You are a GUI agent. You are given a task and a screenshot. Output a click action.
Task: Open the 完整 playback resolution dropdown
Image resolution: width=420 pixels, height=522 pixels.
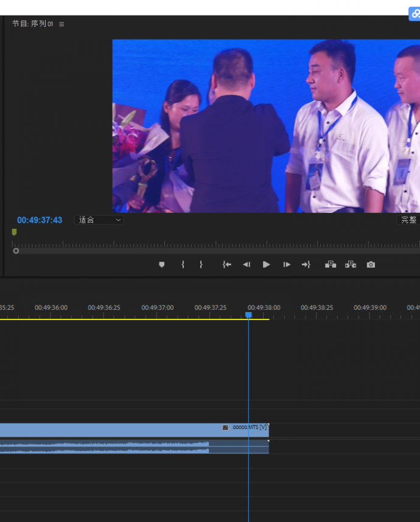408,220
